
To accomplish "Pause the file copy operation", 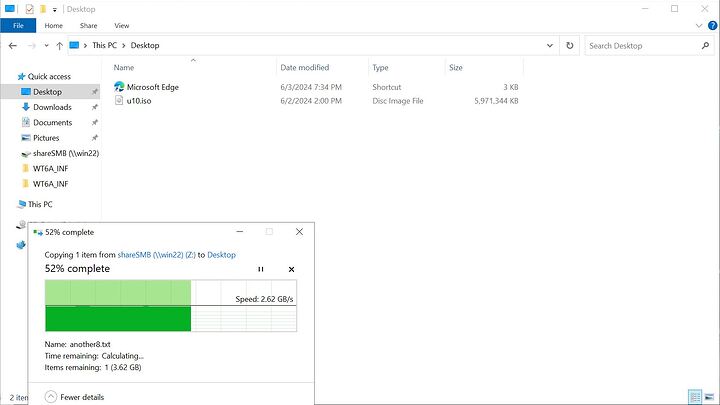I will pos(261,269).
